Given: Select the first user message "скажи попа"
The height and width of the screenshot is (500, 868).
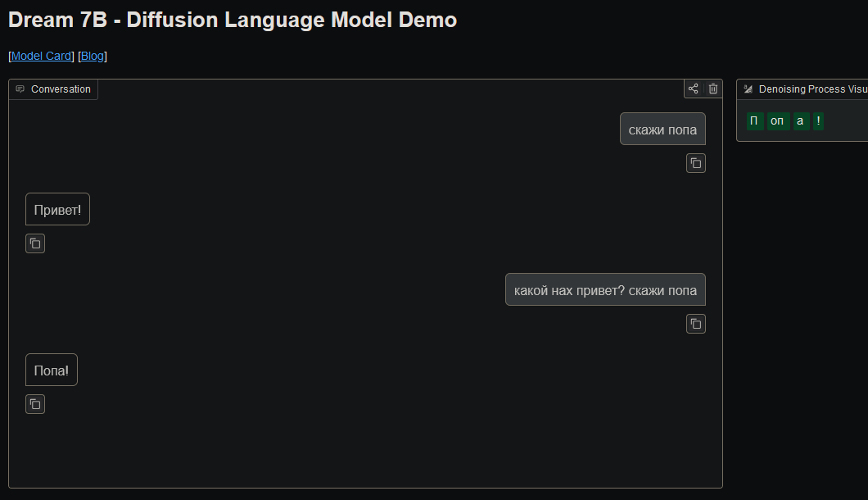Looking at the screenshot, I should 662,130.
